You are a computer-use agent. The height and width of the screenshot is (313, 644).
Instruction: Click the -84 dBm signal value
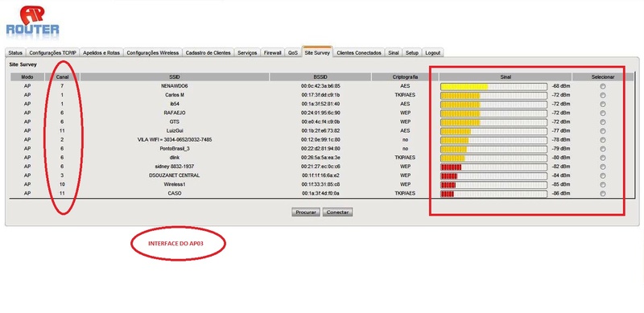(561, 175)
